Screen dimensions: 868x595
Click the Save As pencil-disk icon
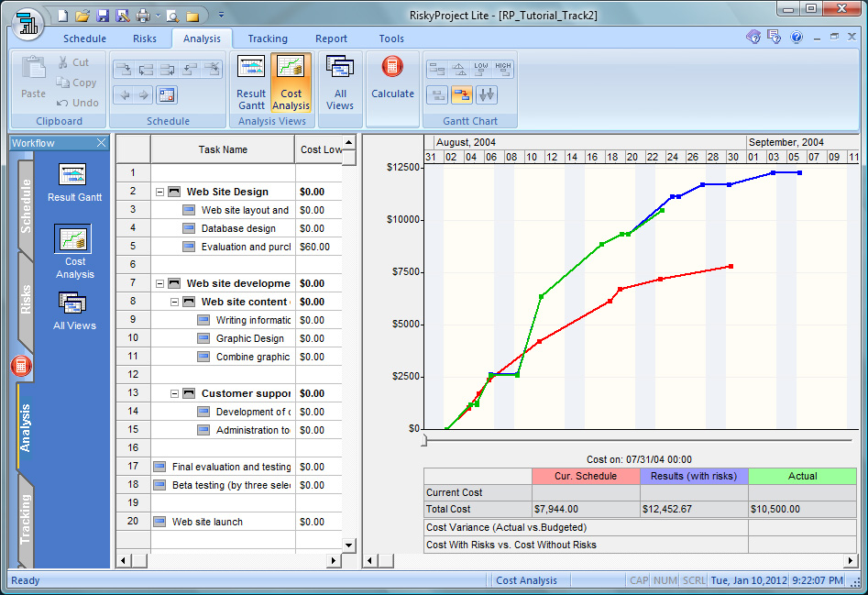[x=122, y=16]
